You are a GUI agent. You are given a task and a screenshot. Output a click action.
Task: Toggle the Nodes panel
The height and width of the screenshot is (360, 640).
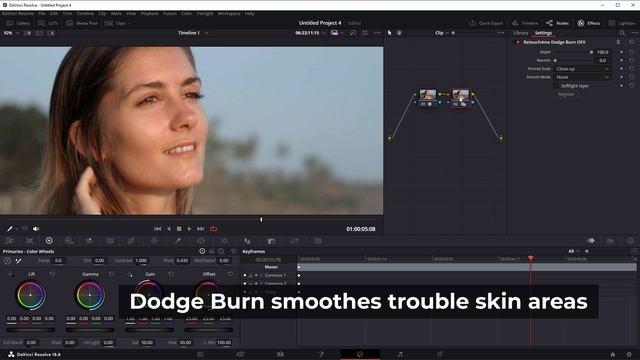tap(558, 23)
